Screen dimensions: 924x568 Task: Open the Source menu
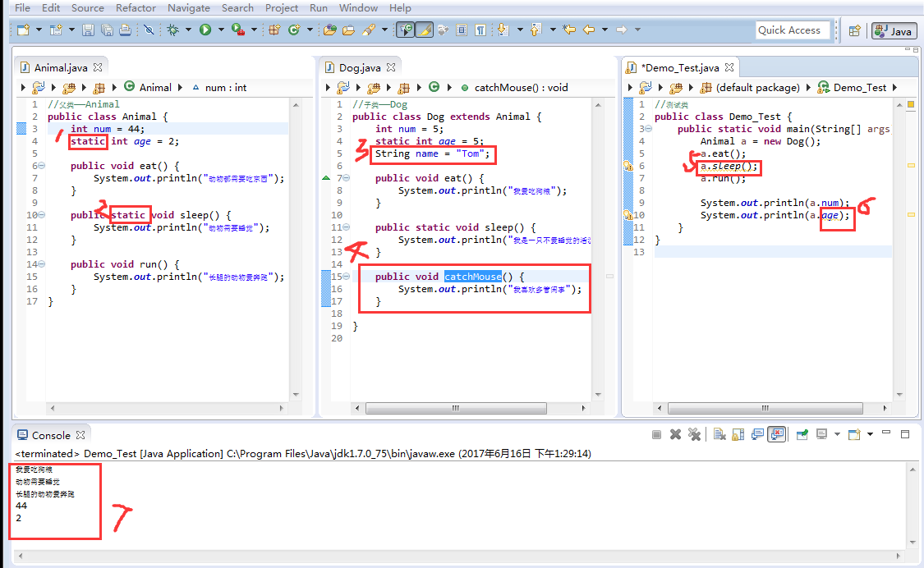(x=88, y=7)
